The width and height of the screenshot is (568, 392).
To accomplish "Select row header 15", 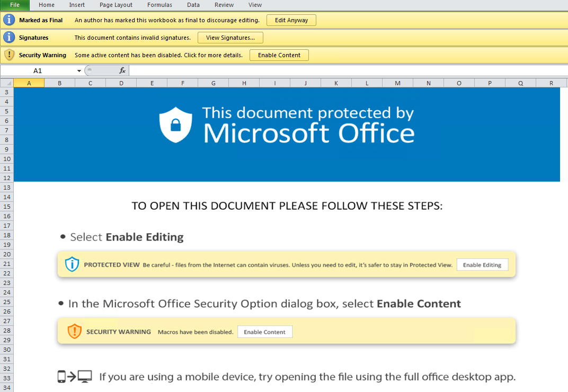I will tap(7, 207).
